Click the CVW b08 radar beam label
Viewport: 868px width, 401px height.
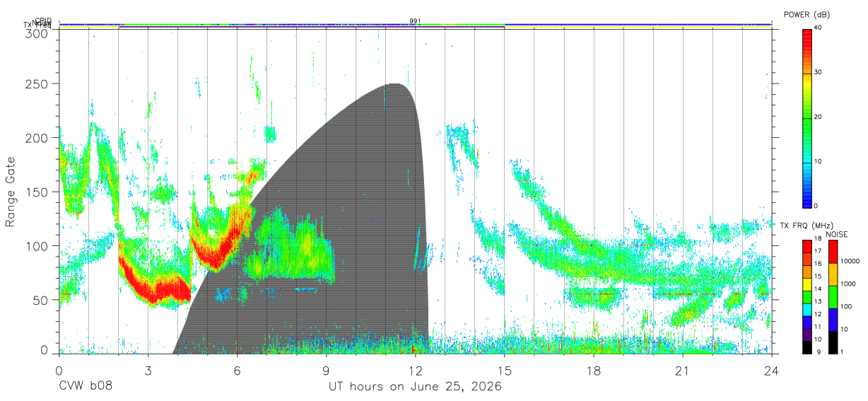click(86, 386)
